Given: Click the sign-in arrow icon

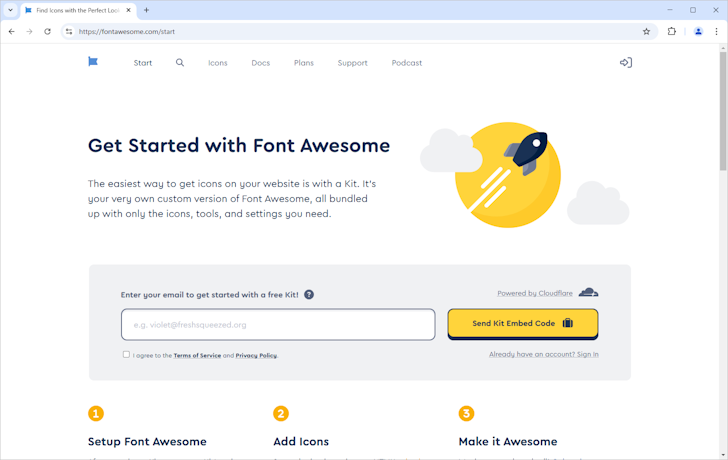Looking at the screenshot, I should point(625,63).
